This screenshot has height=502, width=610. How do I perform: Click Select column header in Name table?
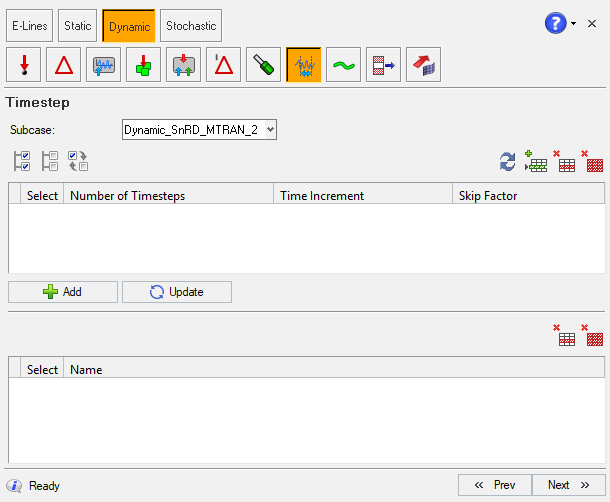click(x=42, y=370)
